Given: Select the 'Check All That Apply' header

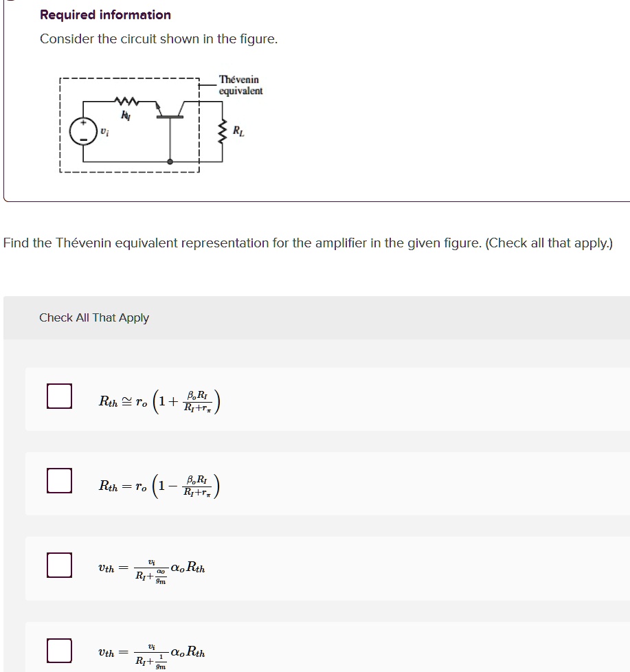Looking at the screenshot, I should coord(94,318).
